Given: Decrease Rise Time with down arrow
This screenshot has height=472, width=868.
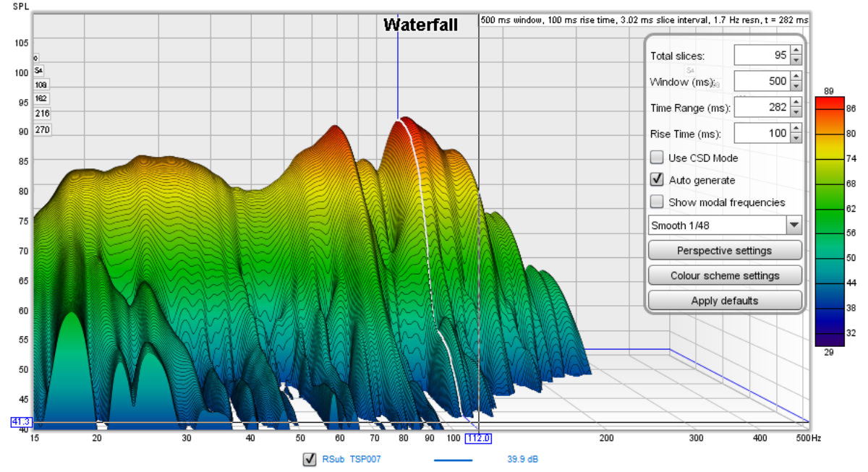Looking at the screenshot, I should tap(796, 139).
